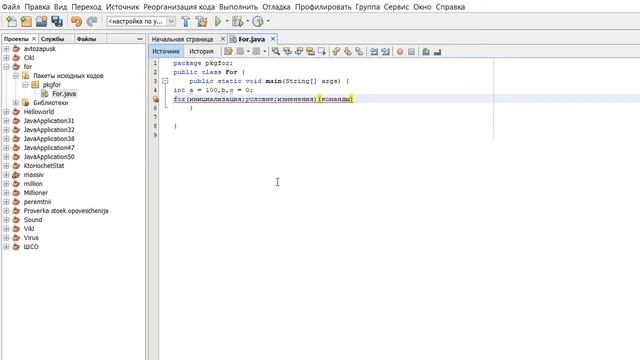The height and width of the screenshot is (360, 640).
Task: Collapse the 'for' project node
Action: click(6, 67)
